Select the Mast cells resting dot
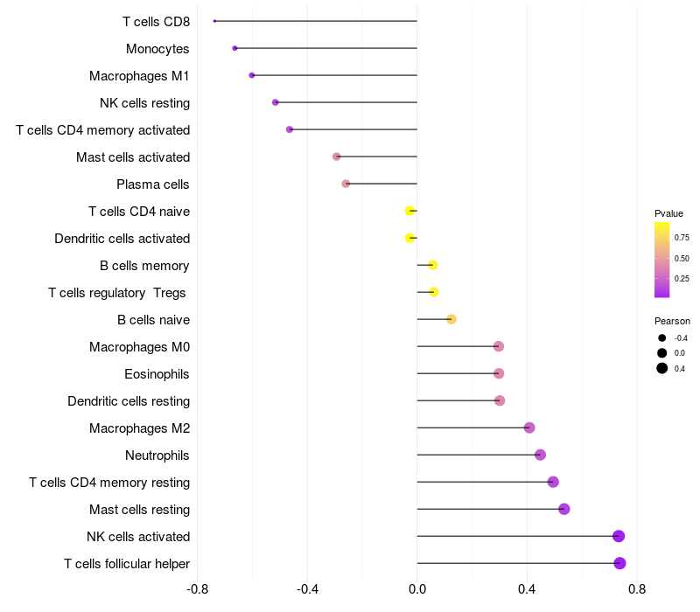 (x=563, y=509)
